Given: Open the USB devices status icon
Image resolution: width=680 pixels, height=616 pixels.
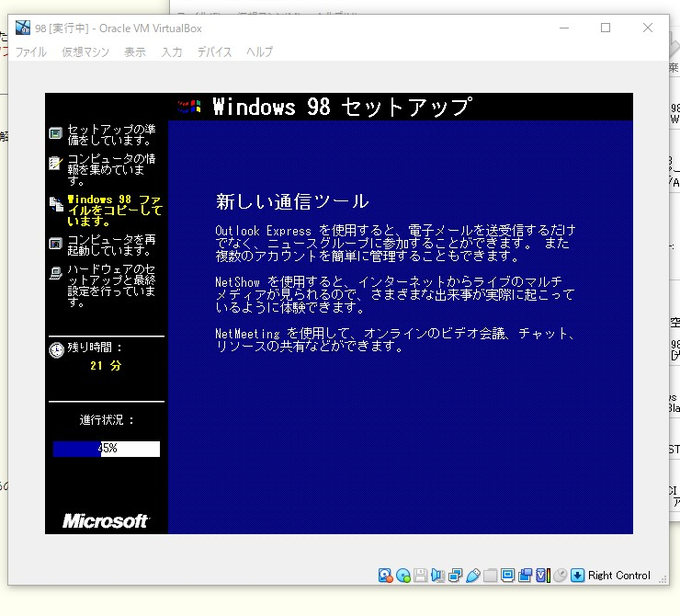Looking at the screenshot, I should coord(473,575).
